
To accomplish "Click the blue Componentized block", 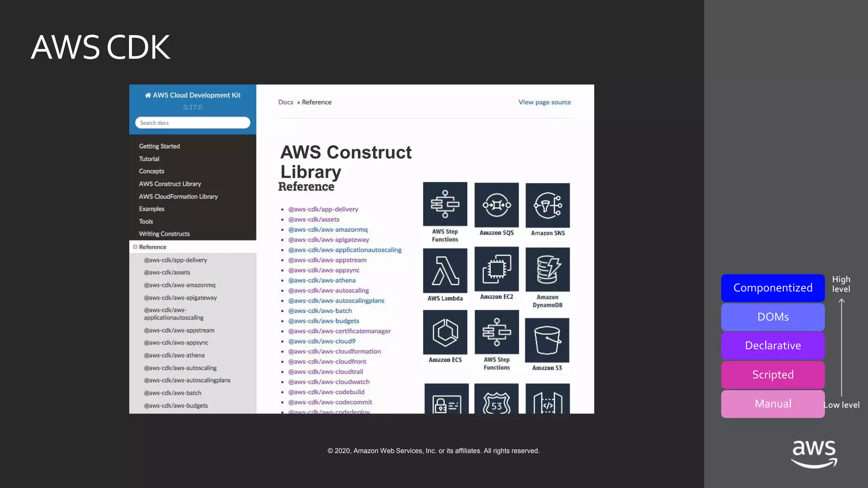I will tap(773, 288).
